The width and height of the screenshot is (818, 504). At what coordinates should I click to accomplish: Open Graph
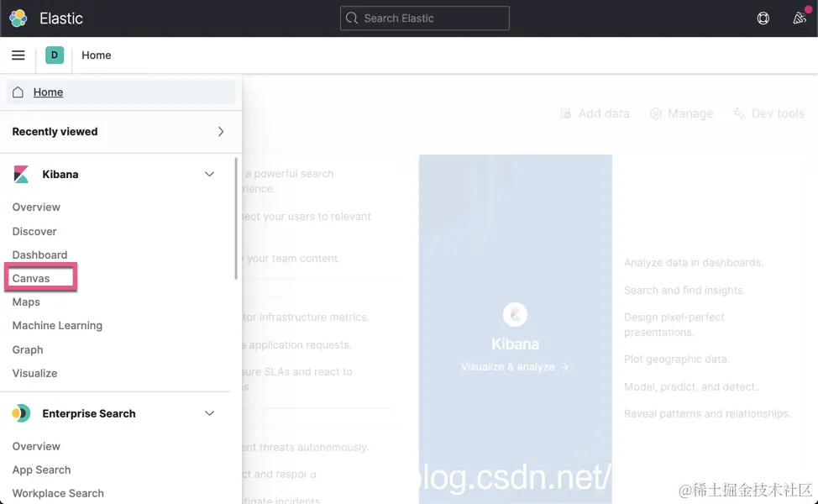click(x=28, y=349)
